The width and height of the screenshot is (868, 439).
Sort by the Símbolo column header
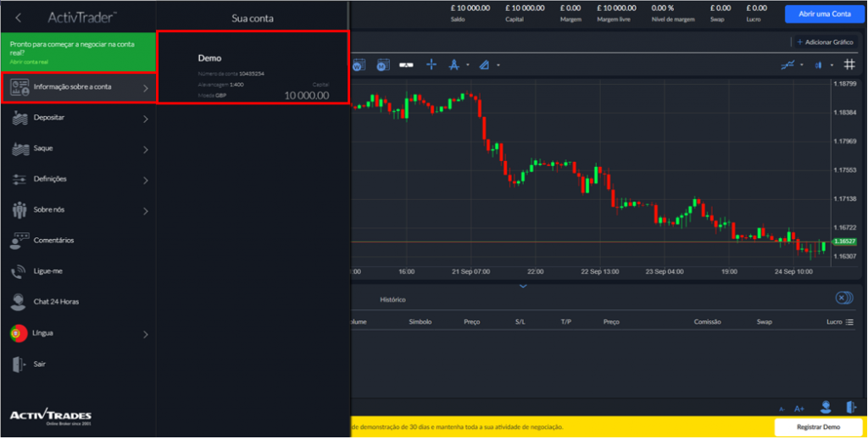point(420,322)
